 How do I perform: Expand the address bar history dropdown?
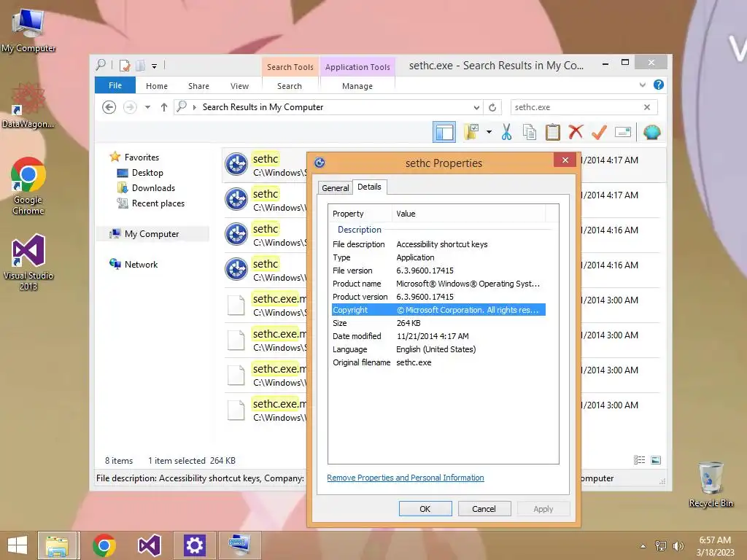pos(476,108)
